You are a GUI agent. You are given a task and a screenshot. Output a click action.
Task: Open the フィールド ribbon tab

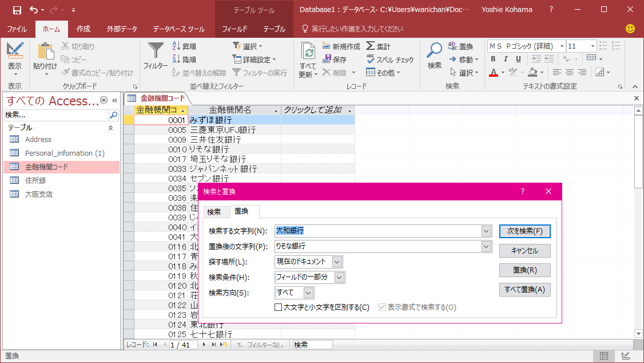pos(234,29)
